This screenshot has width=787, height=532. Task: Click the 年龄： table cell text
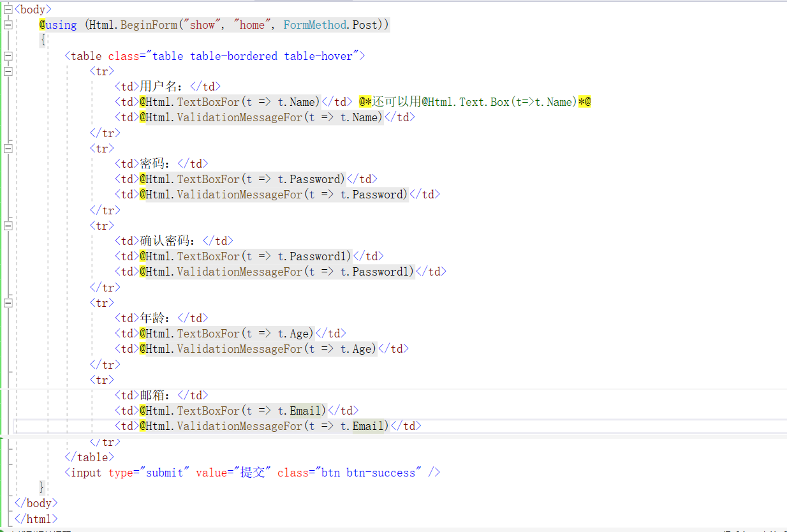pos(158,318)
